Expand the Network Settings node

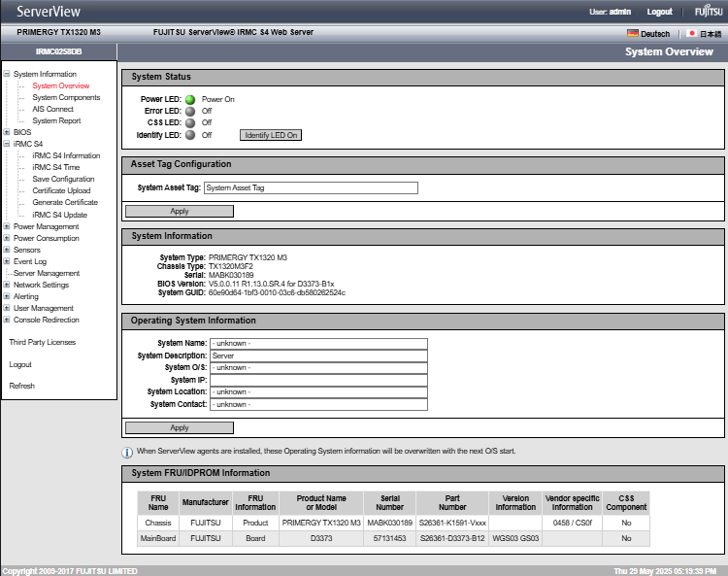[7, 285]
